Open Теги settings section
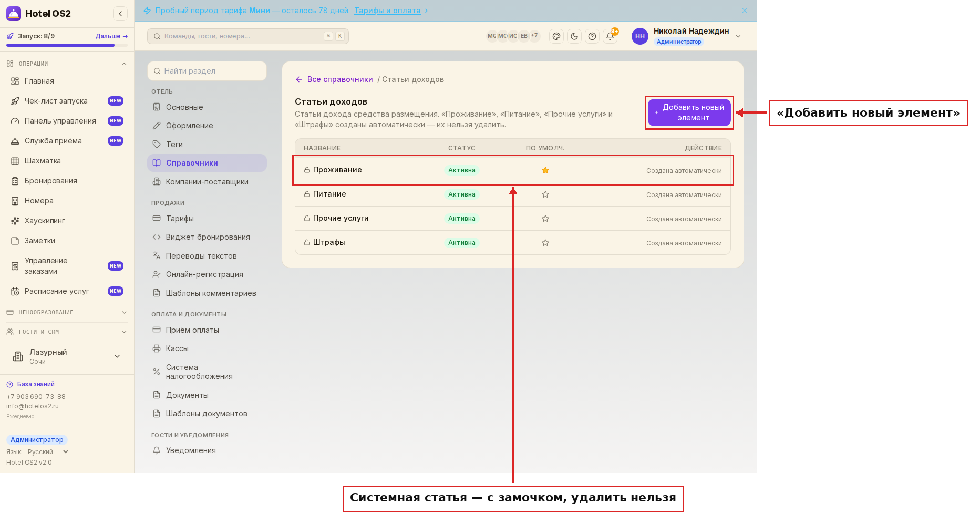This screenshot has width=980, height=524. [207, 145]
